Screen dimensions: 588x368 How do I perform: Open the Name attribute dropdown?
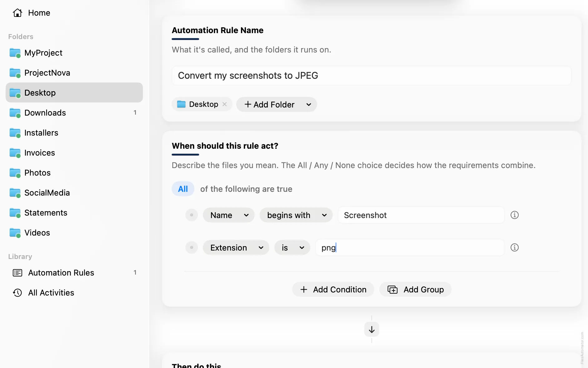point(229,215)
